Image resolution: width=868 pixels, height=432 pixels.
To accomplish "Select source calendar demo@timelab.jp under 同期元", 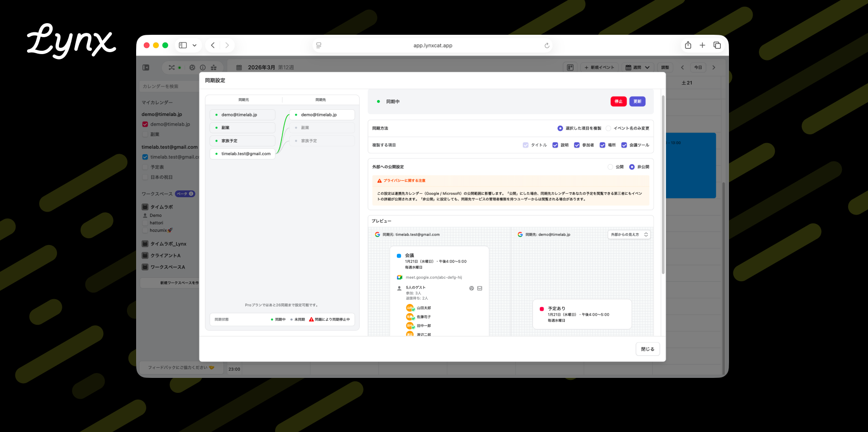I will coord(242,115).
